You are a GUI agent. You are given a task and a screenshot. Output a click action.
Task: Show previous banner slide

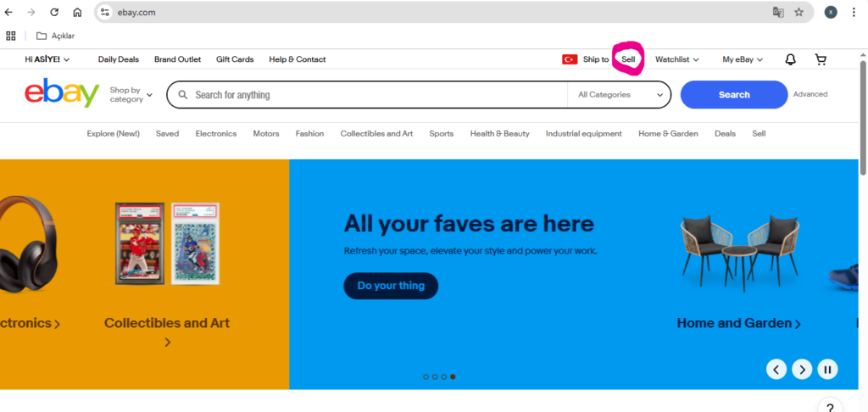776,370
